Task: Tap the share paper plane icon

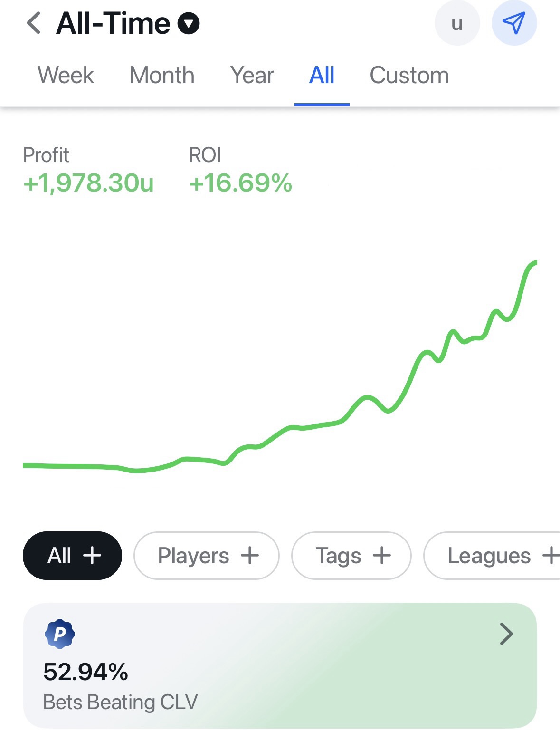Action: coord(514,23)
